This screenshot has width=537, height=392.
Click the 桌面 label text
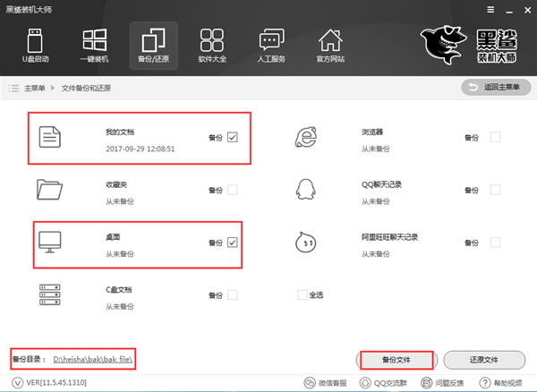113,237
